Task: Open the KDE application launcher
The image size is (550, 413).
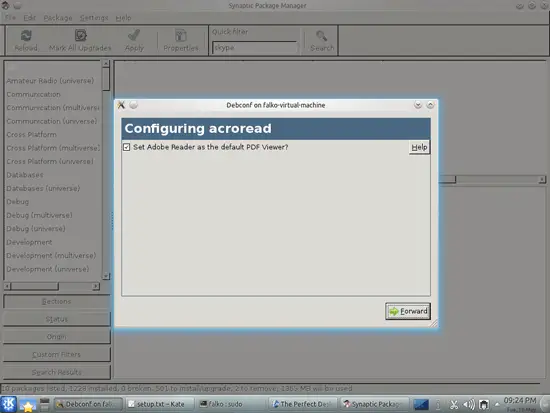Action: (x=8, y=404)
